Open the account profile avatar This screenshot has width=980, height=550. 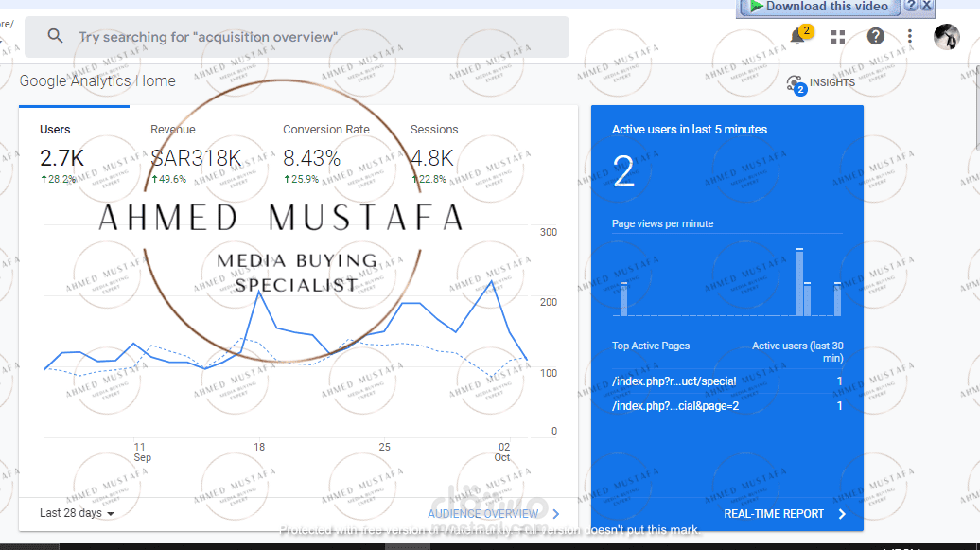pyautogui.click(x=946, y=36)
